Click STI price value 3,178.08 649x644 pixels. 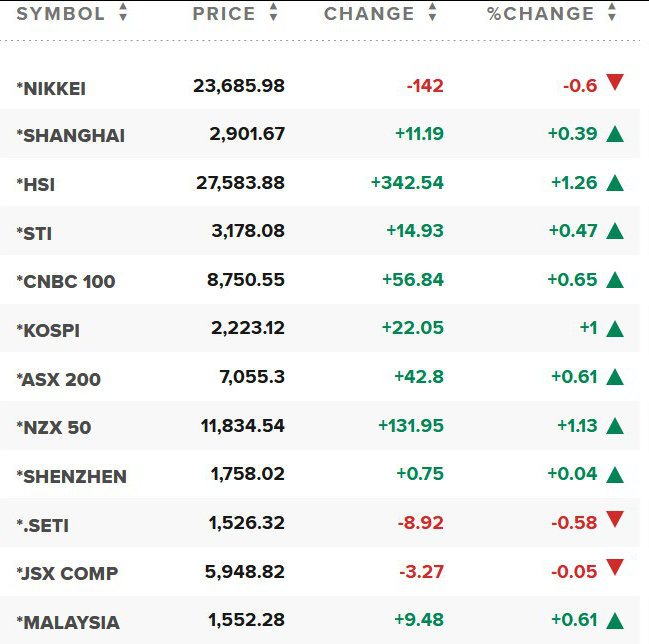248,231
